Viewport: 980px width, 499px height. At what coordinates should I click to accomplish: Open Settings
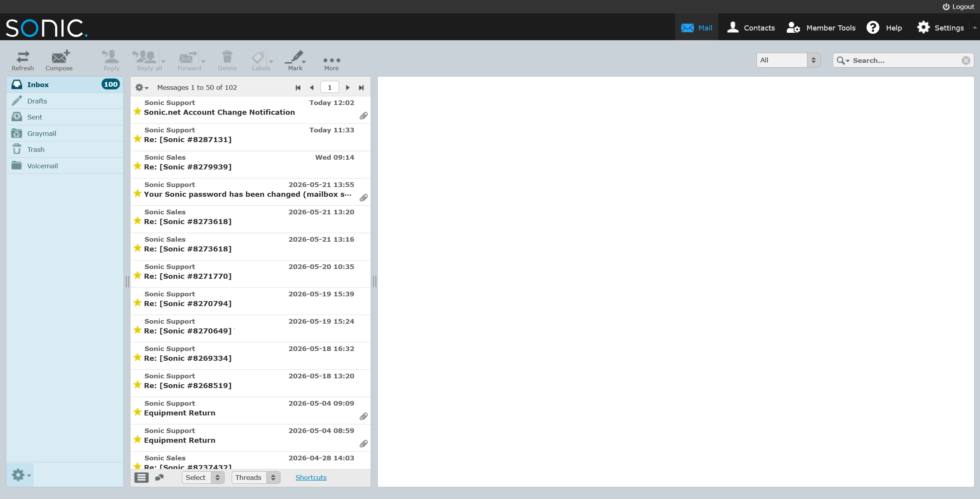click(940, 28)
